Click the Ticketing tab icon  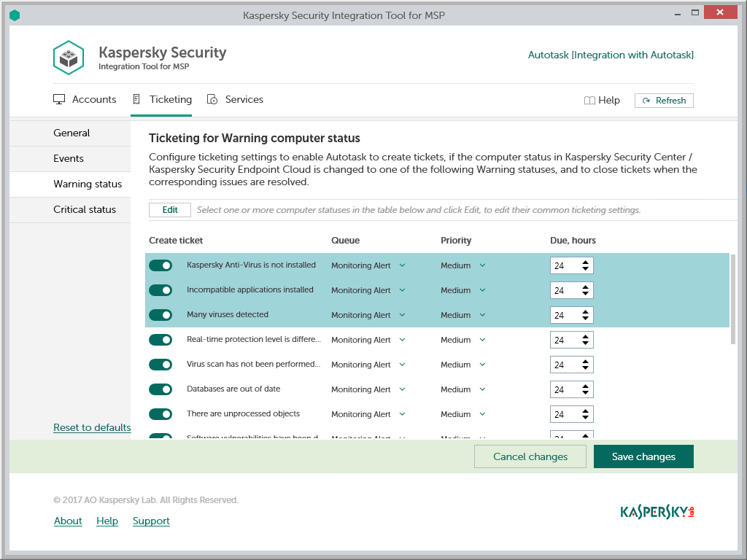136,100
